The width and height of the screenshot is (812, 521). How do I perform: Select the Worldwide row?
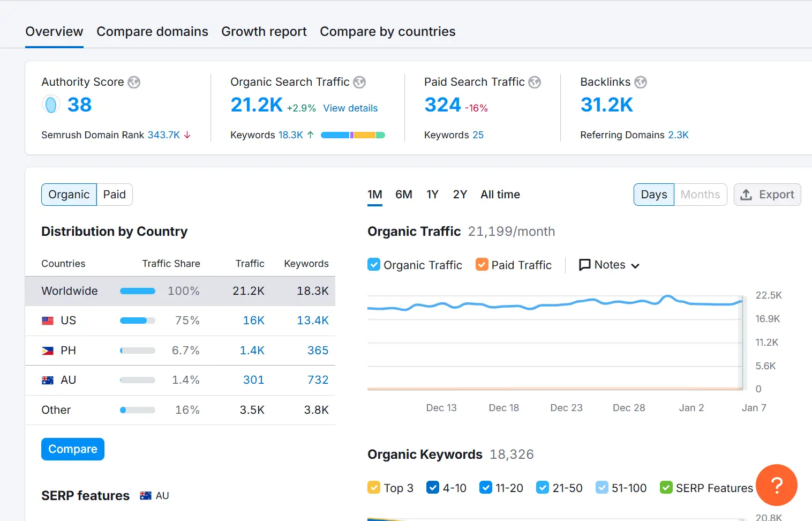click(180, 291)
